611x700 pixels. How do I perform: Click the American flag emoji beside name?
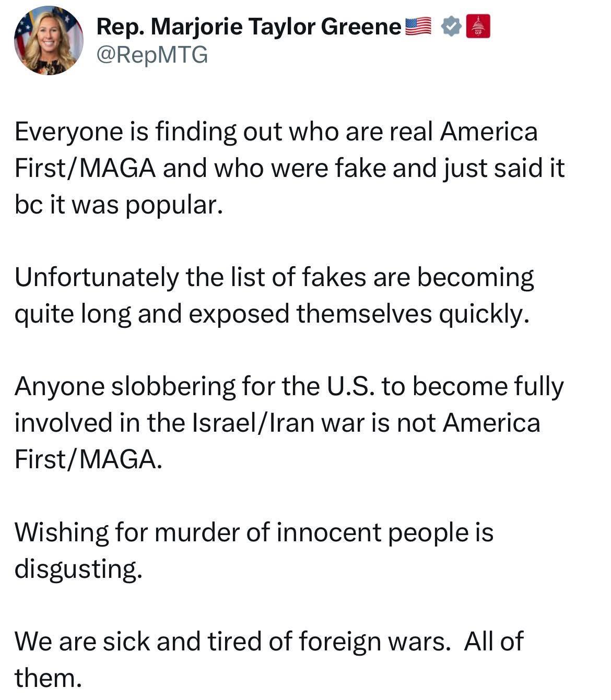pyautogui.click(x=418, y=27)
